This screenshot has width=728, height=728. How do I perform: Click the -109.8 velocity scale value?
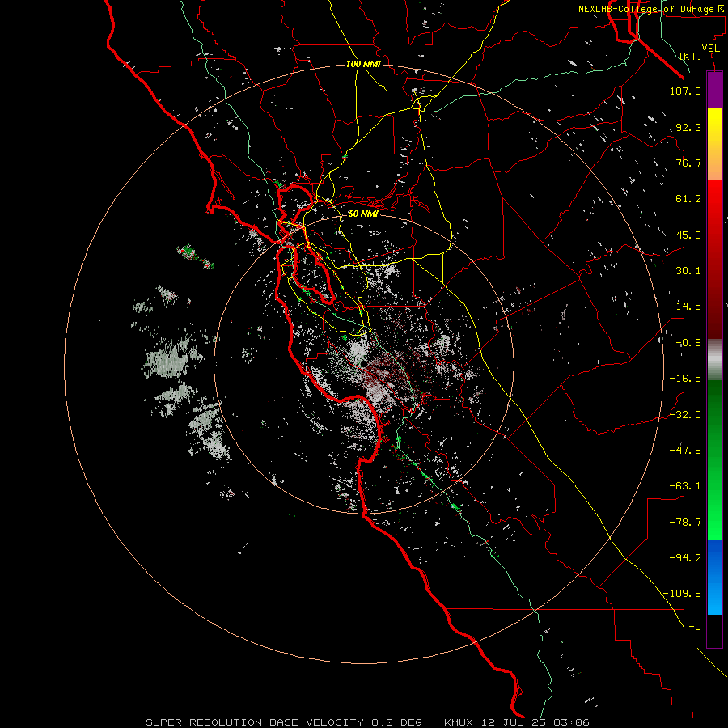coord(682,594)
